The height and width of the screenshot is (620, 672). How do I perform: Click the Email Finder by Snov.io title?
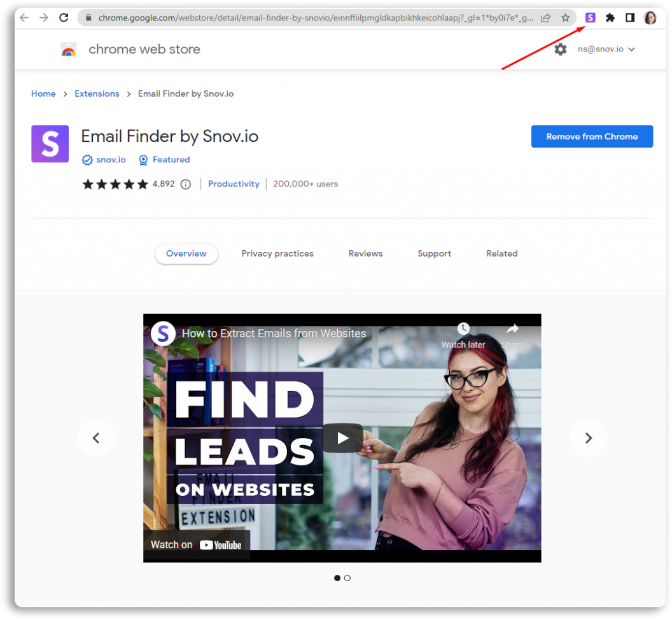point(170,136)
